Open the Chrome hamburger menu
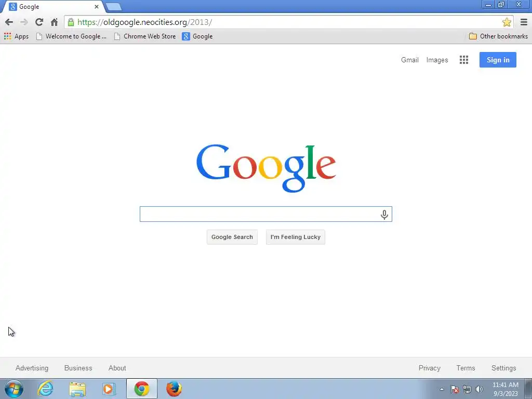This screenshot has height=399, width=532. tap(524, 22)
